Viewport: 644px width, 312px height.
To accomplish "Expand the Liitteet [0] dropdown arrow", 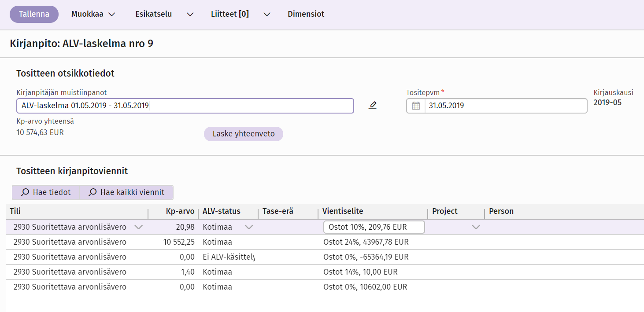I will pyautogui.click(x=266, y=14).
